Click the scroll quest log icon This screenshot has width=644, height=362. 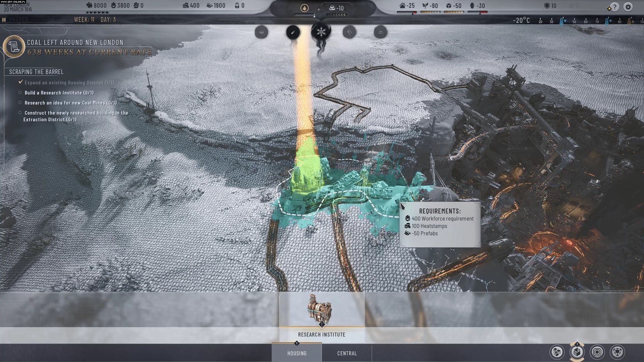coord(14,47)
